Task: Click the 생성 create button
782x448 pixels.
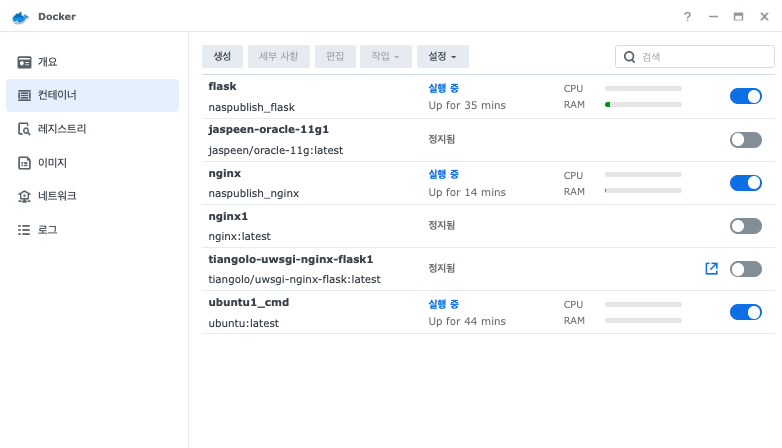Action: tap(222, 56)
